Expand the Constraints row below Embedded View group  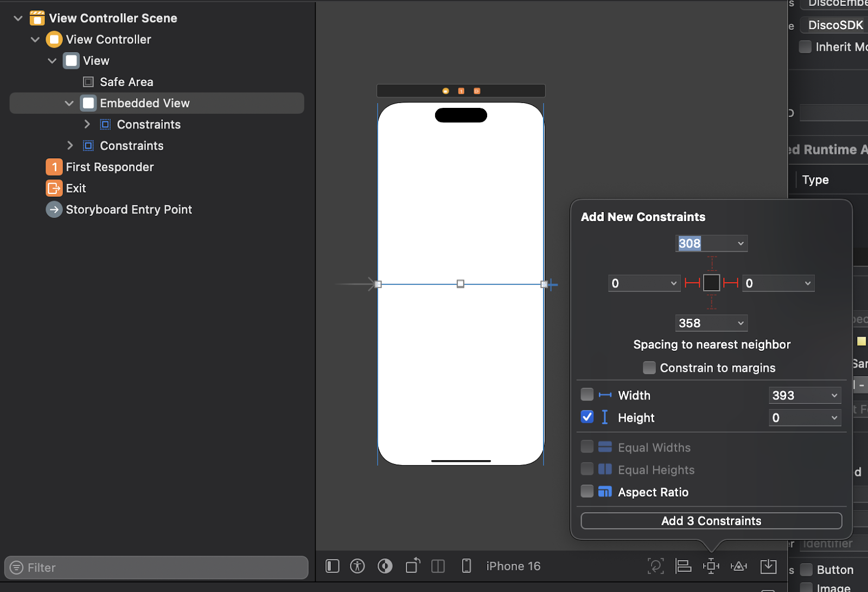point(69,145)
